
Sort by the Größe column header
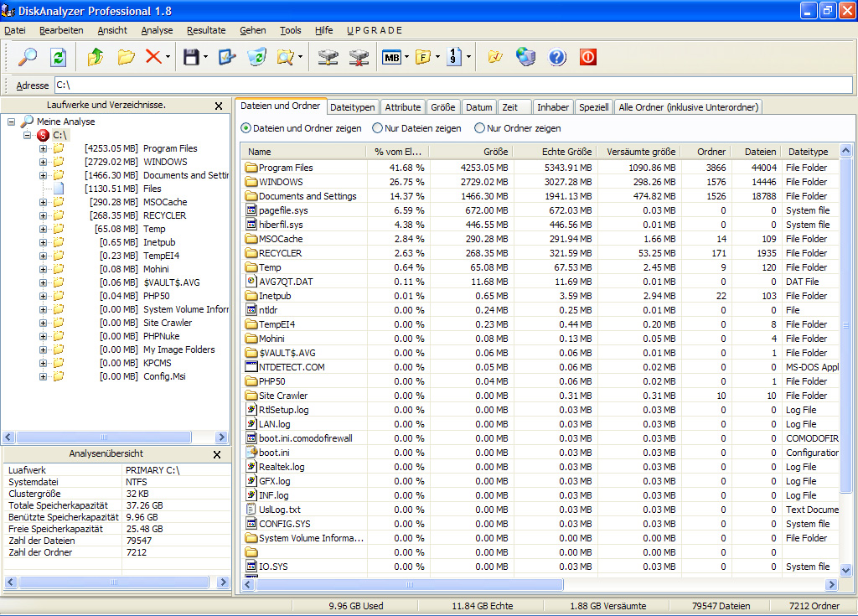[471, 152]
